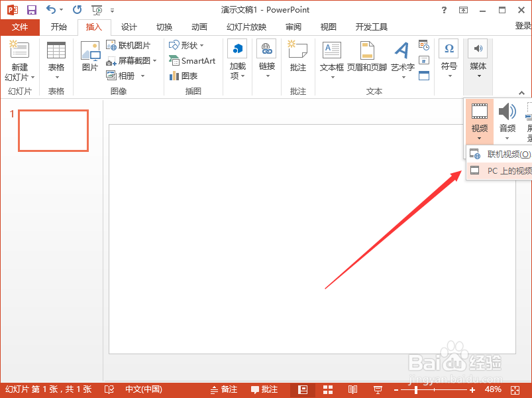Start slideshow from the status bar
The height and width of the screenshot is (398, 532).
[x=378, y=389]
